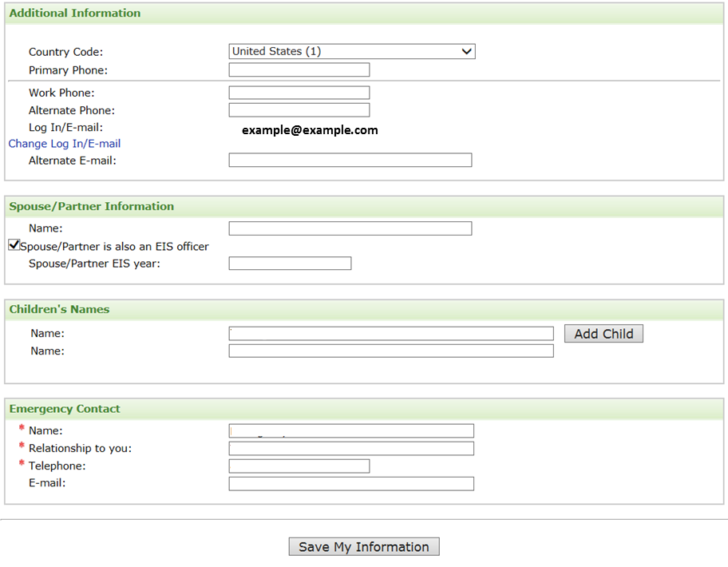Click the Spouse/Partner Information section header

[x=364, y=206]
